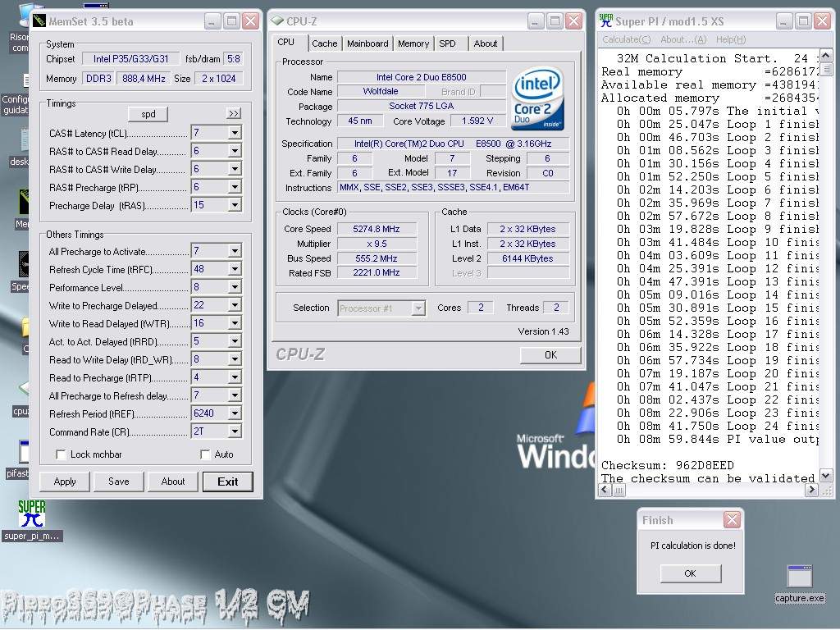The image size is (840, 630).
Task: Switch to the SPD tab in CPU-Z
Action: 447,43
